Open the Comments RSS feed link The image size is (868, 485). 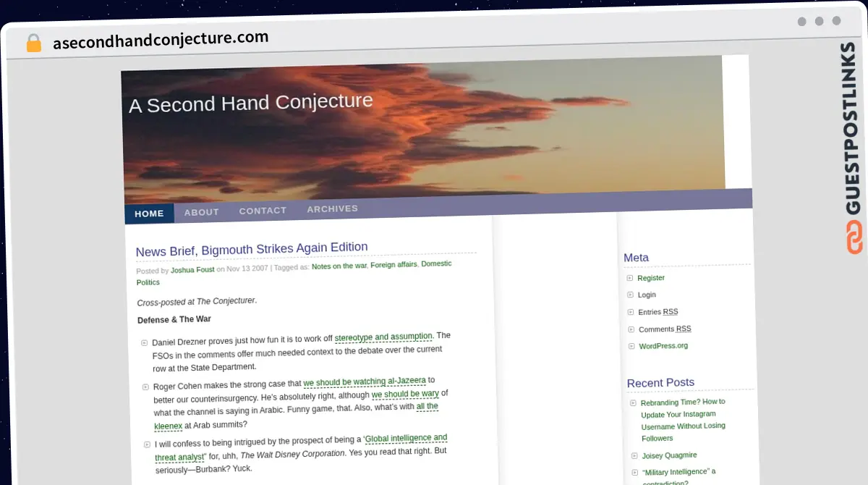click(x=665, y=329)
